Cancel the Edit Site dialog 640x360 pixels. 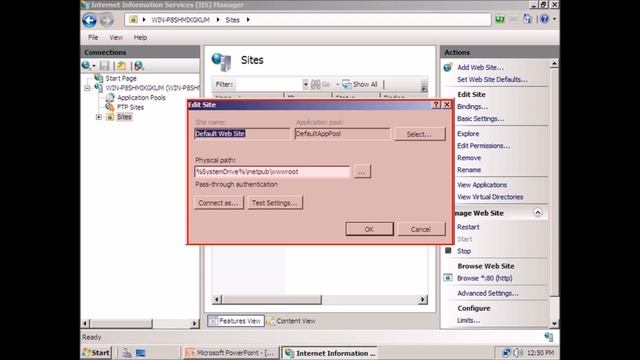coord(421,229)
